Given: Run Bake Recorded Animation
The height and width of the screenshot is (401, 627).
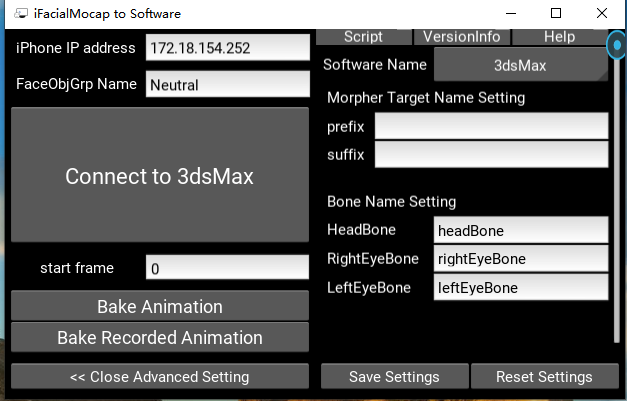Looking at the screenshot, I should pos(160,337).
